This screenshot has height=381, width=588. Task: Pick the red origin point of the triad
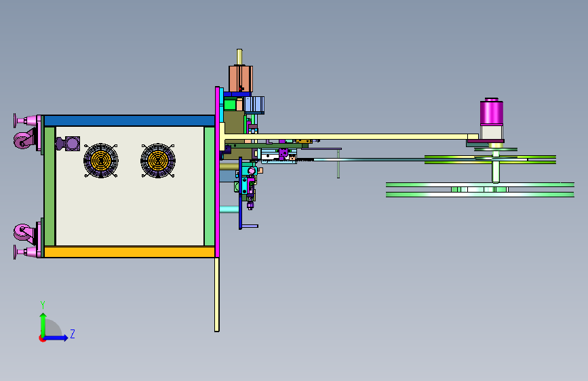click(x=41, y=338)
